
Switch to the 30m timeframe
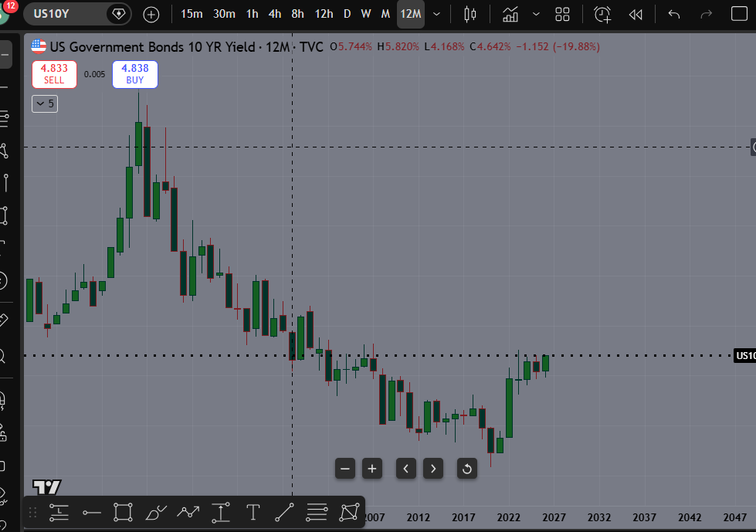click(x=224, y=14)
